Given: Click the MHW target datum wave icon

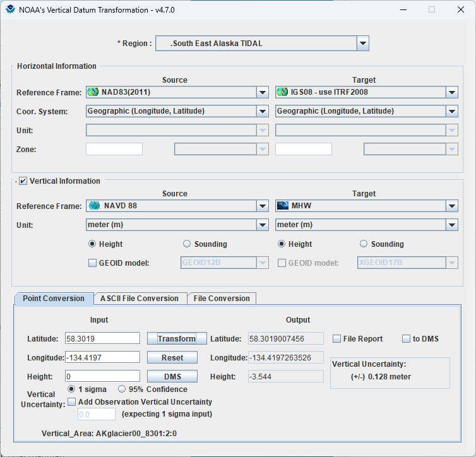Looking at the screenshot, I should pos(283,206).
